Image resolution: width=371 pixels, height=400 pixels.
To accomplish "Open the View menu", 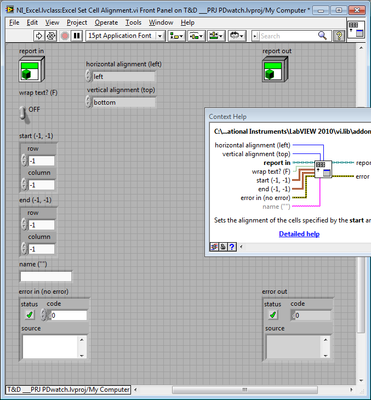I will pyautogui.click(x=52, y=23).
